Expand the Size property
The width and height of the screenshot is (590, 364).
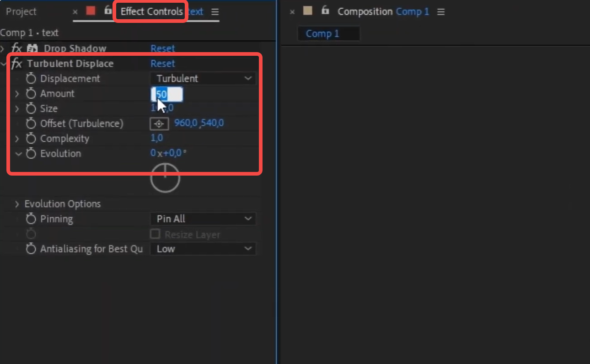(17, 109)
